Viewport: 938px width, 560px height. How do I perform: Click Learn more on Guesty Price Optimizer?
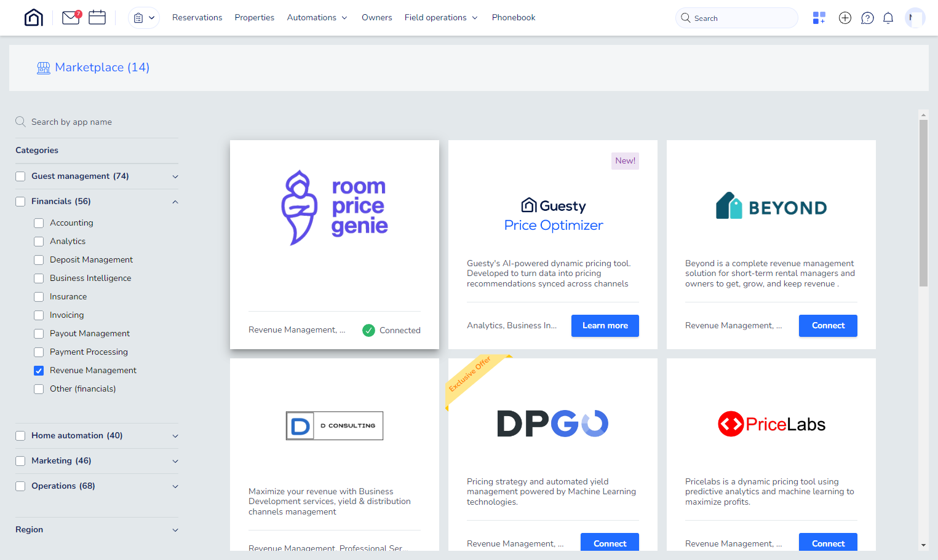[605, 326]
